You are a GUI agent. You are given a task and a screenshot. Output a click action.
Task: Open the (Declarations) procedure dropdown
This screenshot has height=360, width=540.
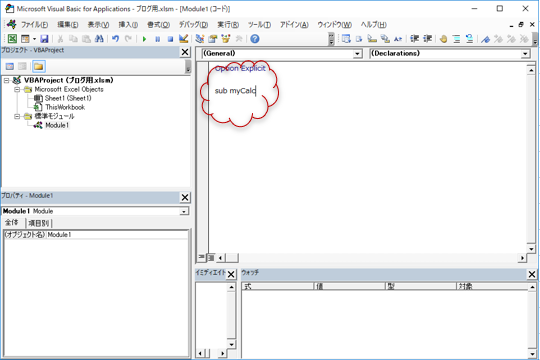(x=525, y=54)
